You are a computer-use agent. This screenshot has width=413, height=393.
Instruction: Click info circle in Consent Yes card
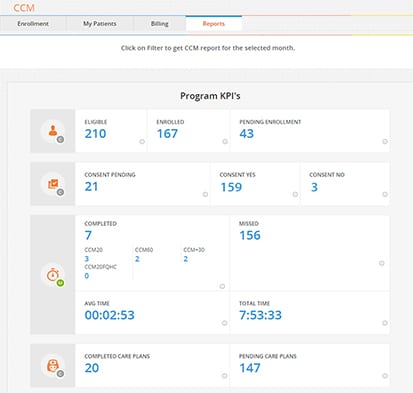tap(295, 194)
